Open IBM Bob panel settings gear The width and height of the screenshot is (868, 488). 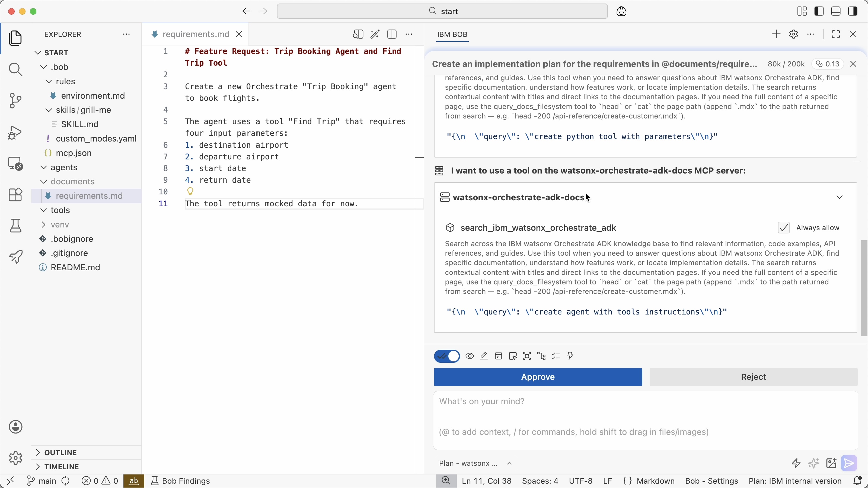pos(794,34)
